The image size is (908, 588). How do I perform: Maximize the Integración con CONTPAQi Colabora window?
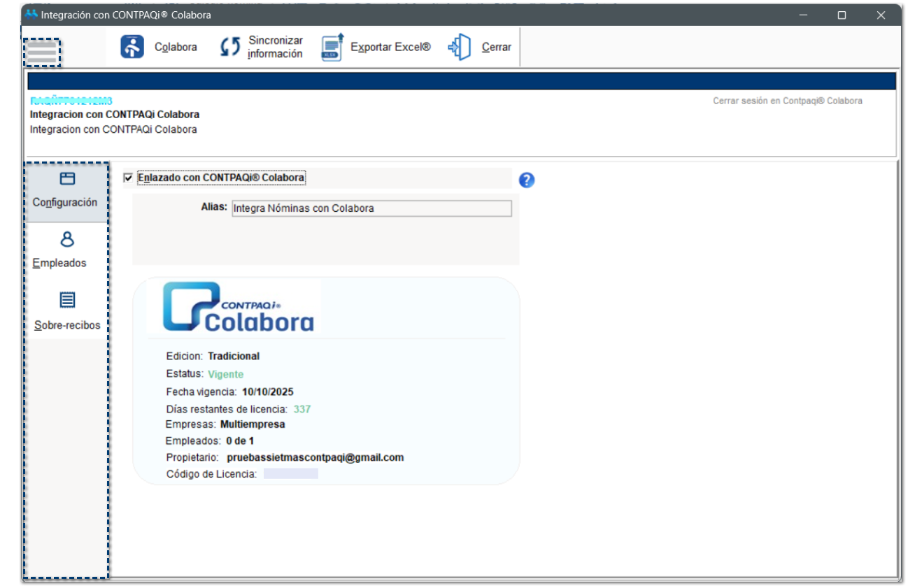842,15
